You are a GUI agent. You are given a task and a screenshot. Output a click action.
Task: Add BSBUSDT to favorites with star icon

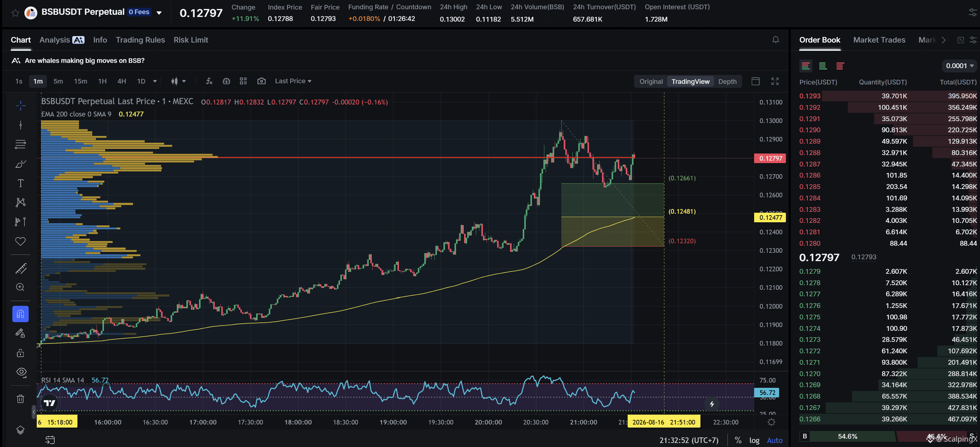(15, 13)
